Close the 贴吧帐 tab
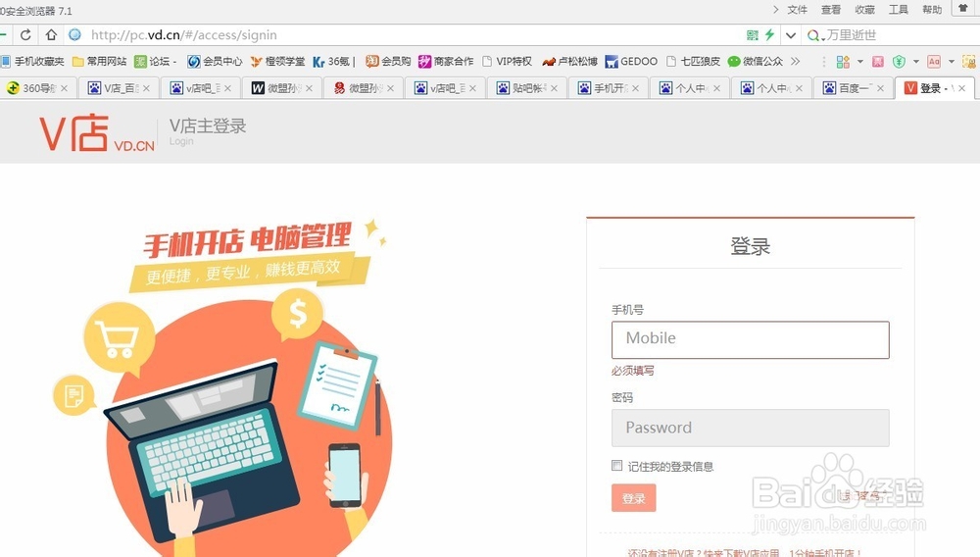 tap(554, 88)
